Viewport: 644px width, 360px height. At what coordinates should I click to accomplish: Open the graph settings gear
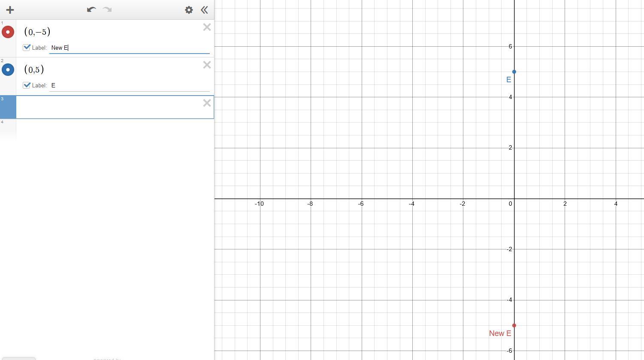189,9
